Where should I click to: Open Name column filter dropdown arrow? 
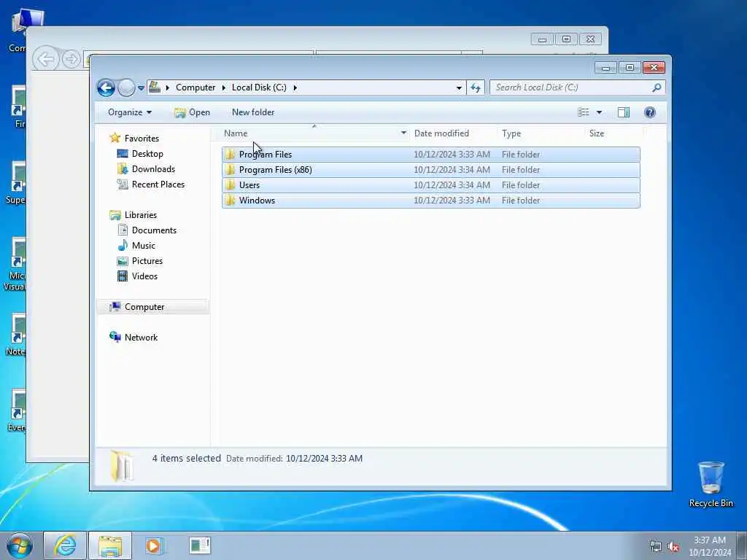click(403, 133)
